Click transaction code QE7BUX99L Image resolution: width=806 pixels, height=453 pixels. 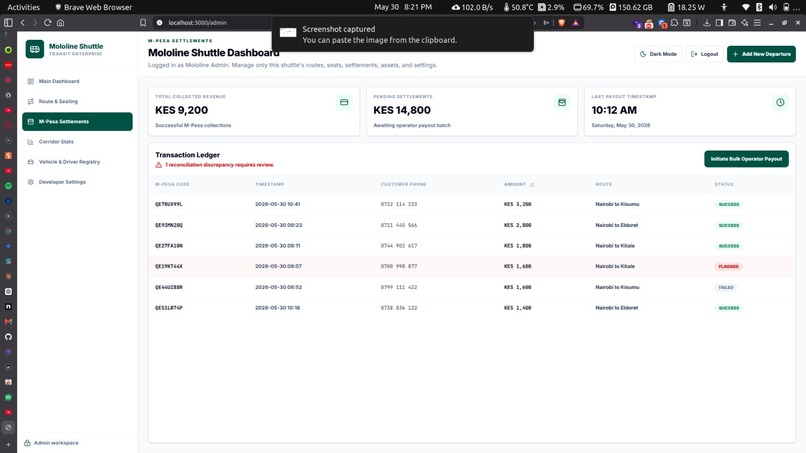coord(169,204)
